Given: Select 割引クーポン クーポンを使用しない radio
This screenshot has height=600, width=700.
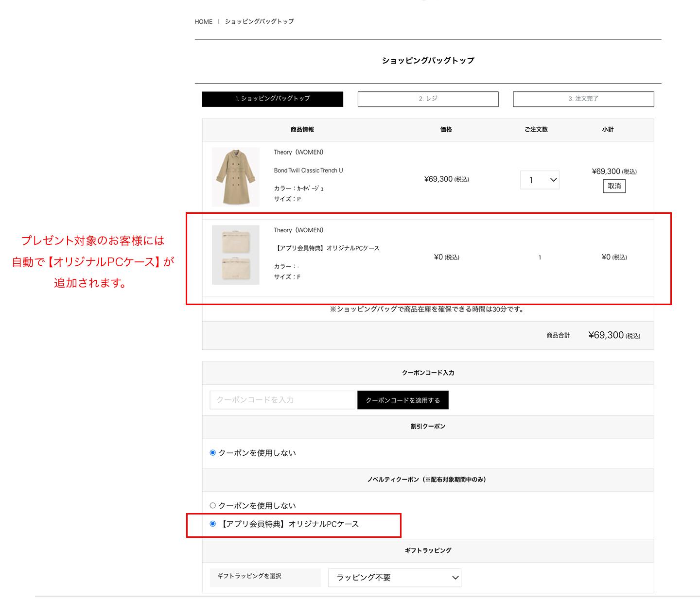Looking at the screenshot, I should click(x=212, y=453).
